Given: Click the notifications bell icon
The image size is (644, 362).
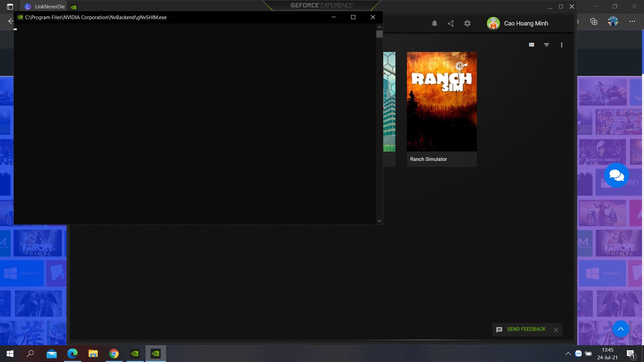Looking at the screenshot, I should [x=434, y=23].
